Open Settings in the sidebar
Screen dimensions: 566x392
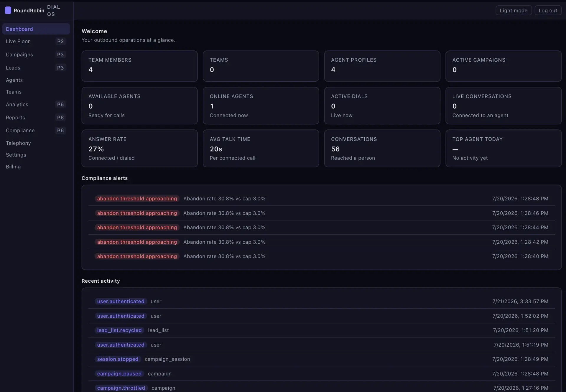coord(36,155)
